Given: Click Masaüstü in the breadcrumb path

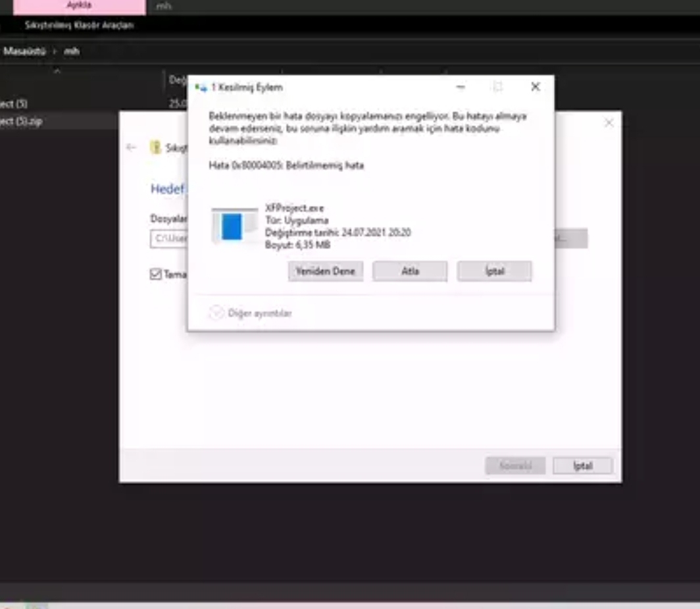Looking at the screenshot, I should point(24,51).
